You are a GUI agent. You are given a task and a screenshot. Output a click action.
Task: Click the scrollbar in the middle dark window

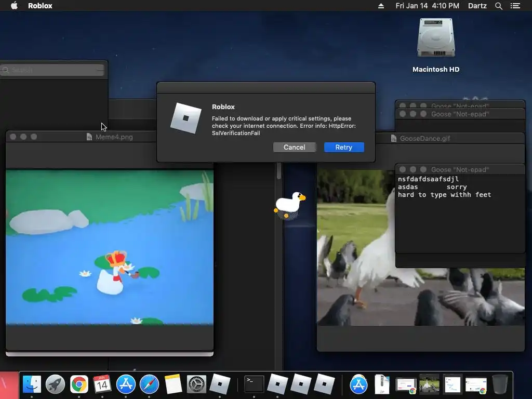(279, 170)
